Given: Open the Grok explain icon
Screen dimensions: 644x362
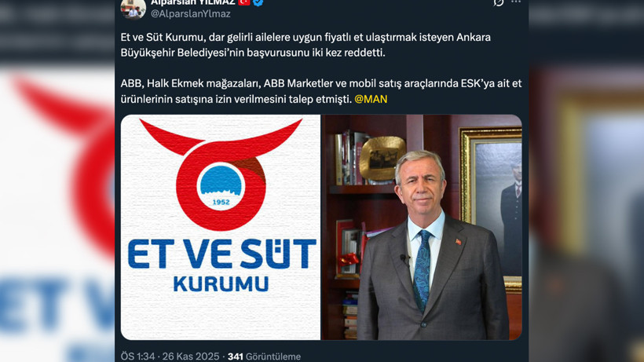Looking at the screenshot, I should coord(498,2).
